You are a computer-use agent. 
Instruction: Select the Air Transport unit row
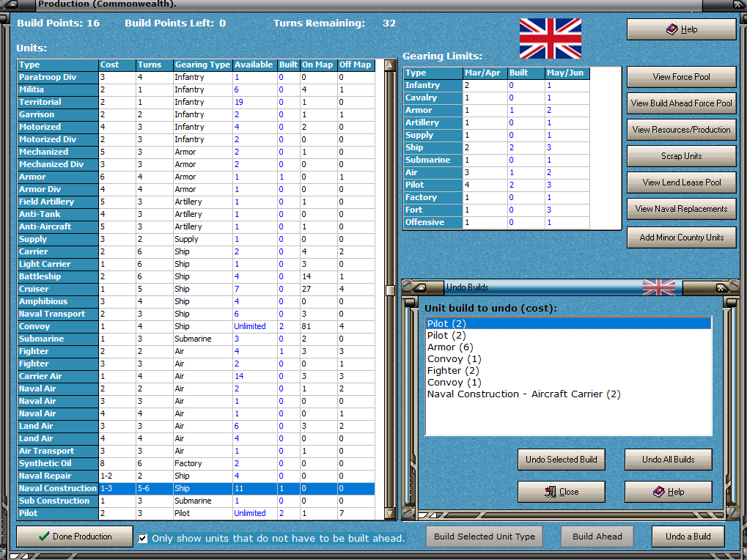coord(196,451)
